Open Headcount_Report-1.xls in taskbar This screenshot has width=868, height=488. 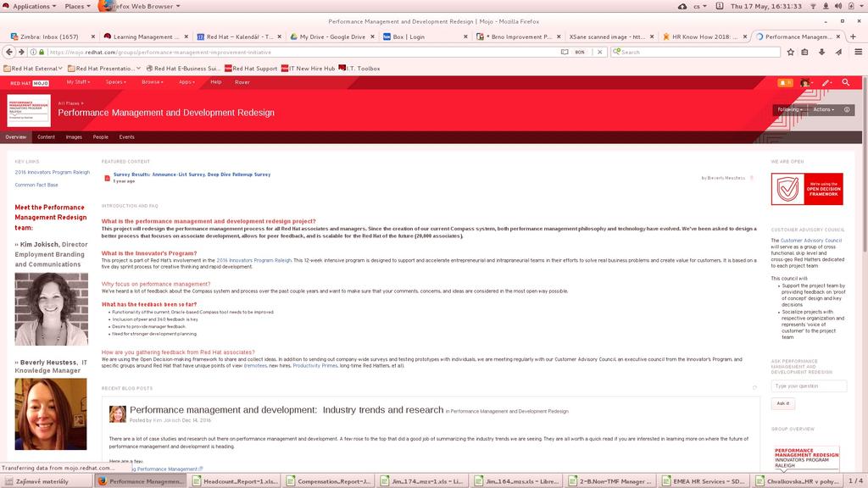[236, 481]
